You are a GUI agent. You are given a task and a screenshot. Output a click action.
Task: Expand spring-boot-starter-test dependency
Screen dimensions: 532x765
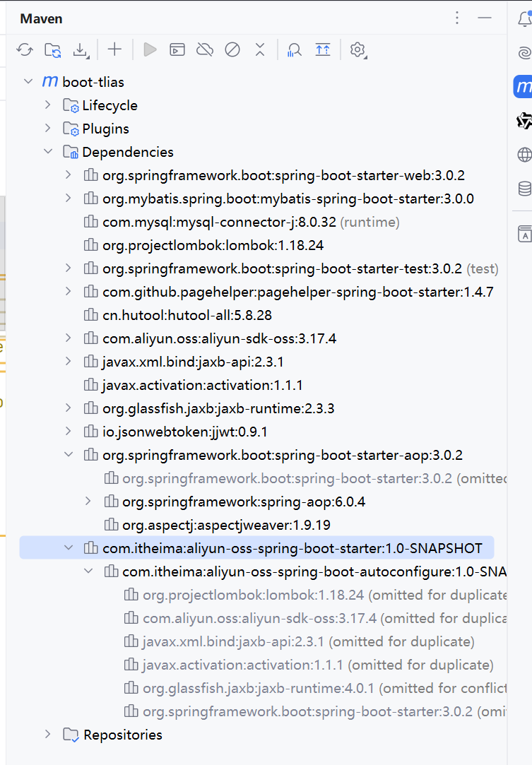point(69,268)
